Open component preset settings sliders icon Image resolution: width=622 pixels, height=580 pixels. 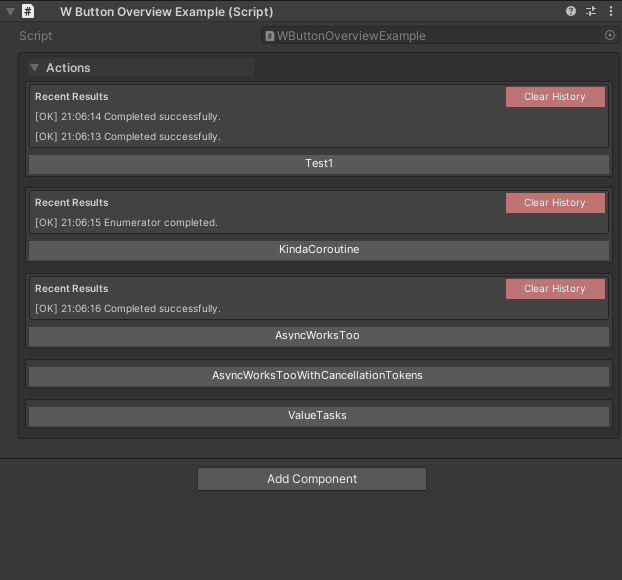point(591,11)
